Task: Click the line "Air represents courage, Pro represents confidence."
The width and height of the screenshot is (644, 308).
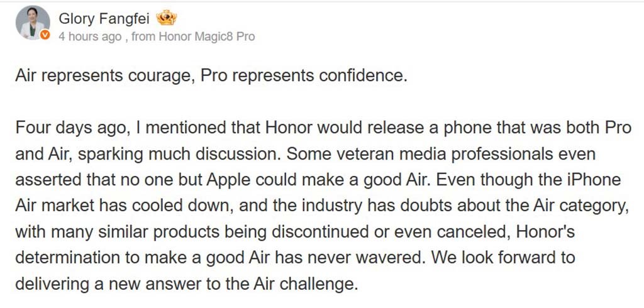Action: [x=212, y=76]
